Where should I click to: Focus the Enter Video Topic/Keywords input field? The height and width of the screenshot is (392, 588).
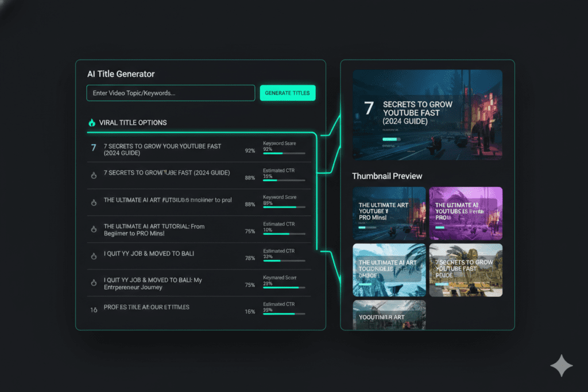pos(171,93)
